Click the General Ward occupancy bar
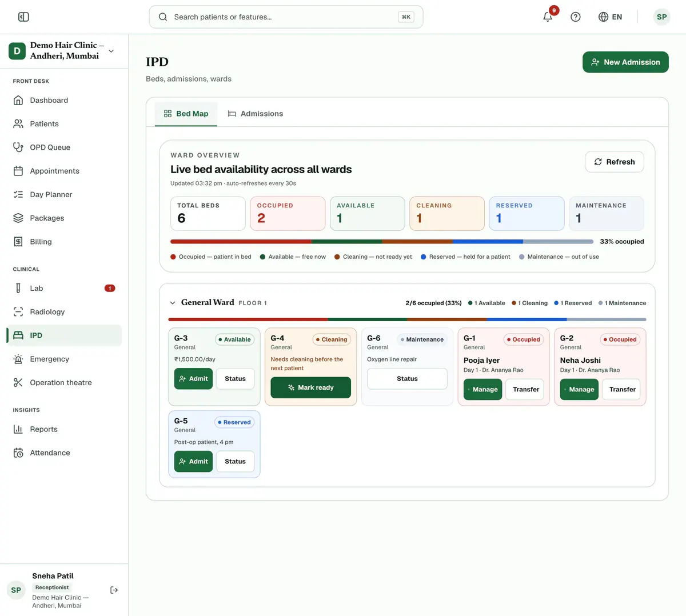686x616 pixels. pyautogui.click(x=407, y=319)
